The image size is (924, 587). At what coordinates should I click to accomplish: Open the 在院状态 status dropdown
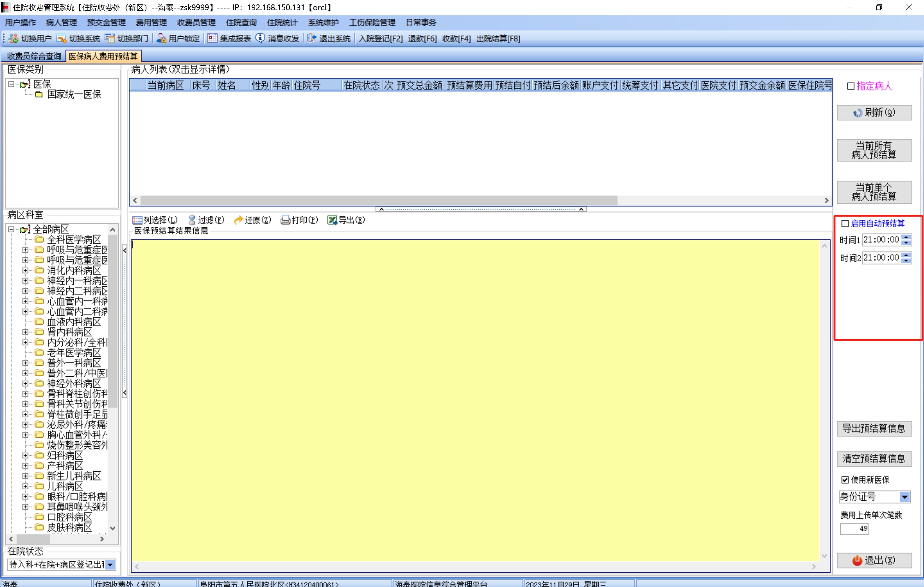pyautogui.click(x=110, y=565)
